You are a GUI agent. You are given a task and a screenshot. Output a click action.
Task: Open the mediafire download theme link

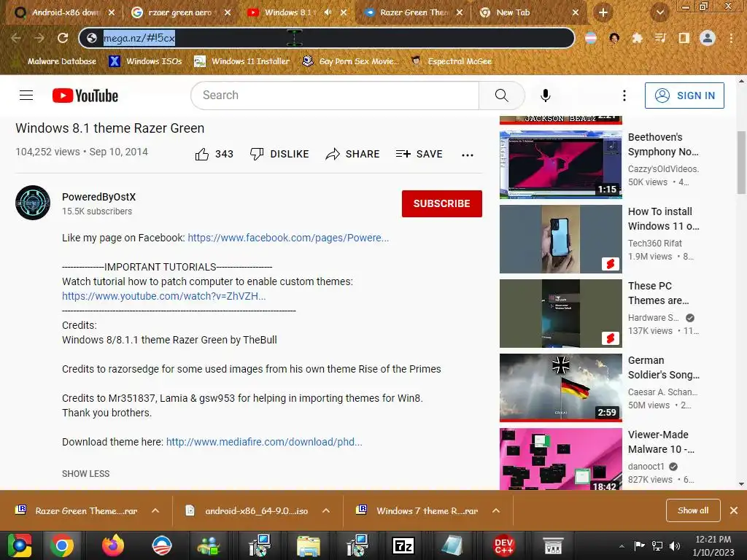click(264, 442)
